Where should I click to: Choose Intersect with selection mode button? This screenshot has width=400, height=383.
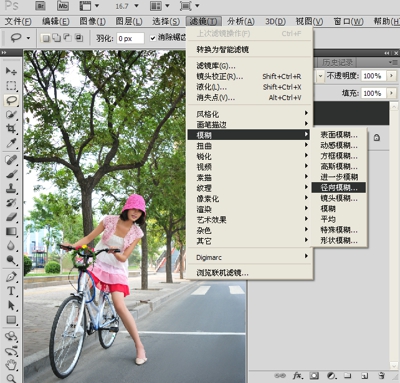click(79, 38)
